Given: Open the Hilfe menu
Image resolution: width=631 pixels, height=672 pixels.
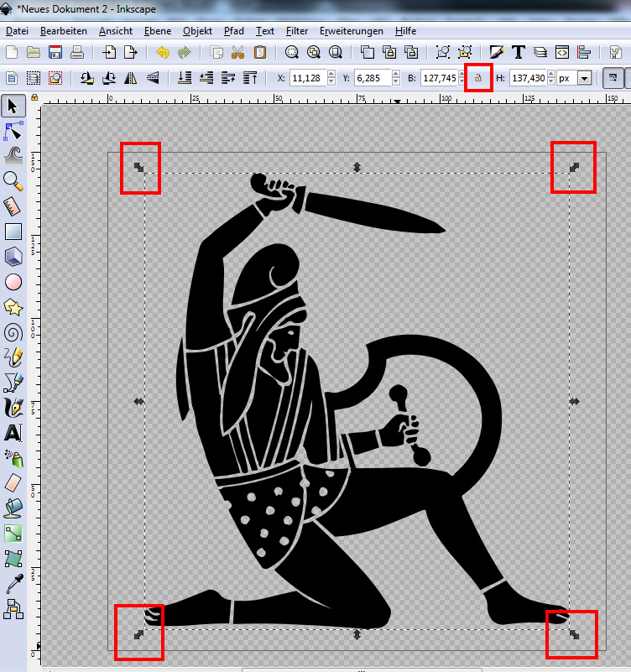Looking at the screenshot, I should click(x=405, y=31).
